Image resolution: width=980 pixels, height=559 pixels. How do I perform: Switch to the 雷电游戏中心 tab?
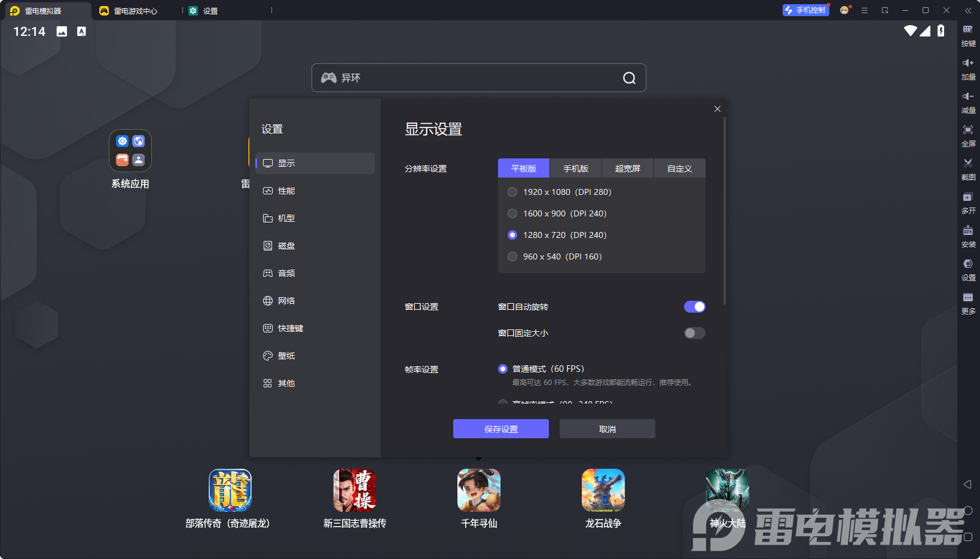point(137,11)
